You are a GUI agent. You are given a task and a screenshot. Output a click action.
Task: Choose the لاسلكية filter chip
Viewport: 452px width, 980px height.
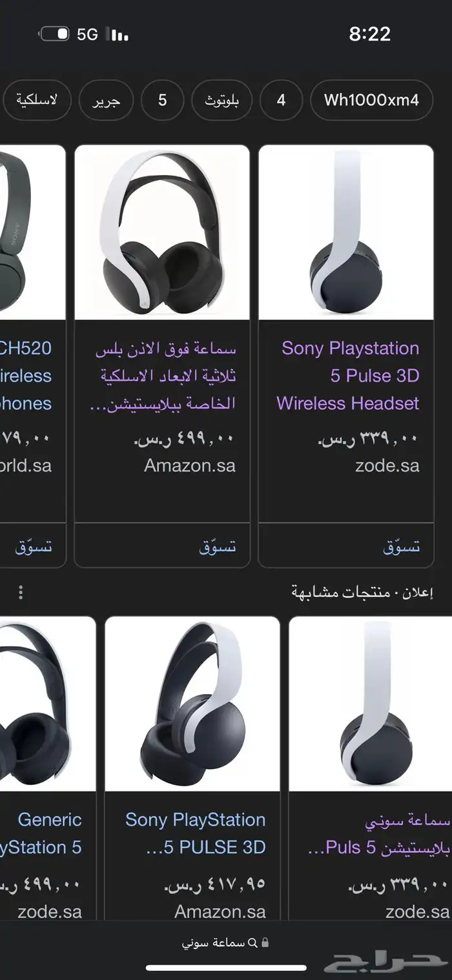(35, 100)
